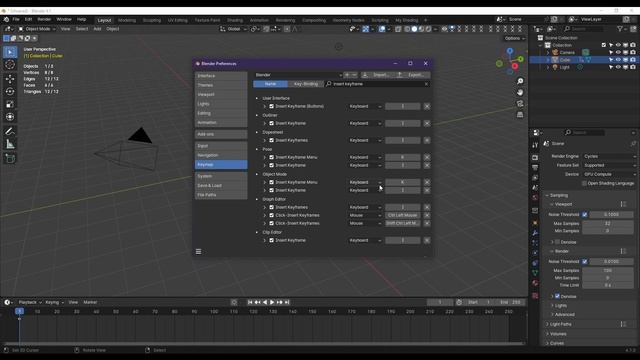Click the timeline current frame marker
Image resolution: width=640 pixels, height=360 pixels.
(19, 311)
